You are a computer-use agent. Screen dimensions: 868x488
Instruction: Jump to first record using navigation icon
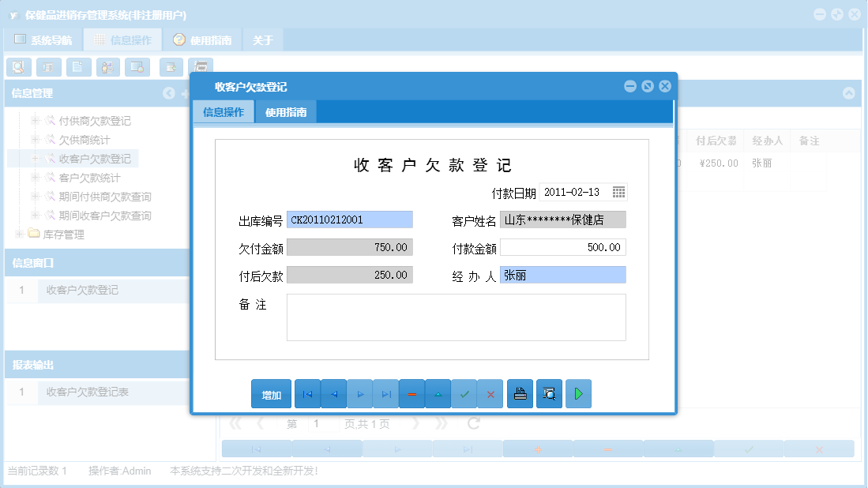pos(307,393)
